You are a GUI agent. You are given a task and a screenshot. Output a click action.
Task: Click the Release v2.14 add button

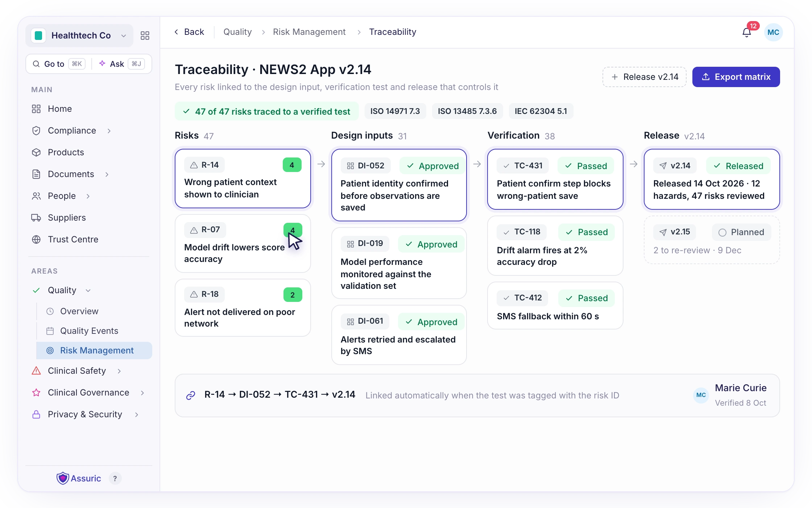645,77
